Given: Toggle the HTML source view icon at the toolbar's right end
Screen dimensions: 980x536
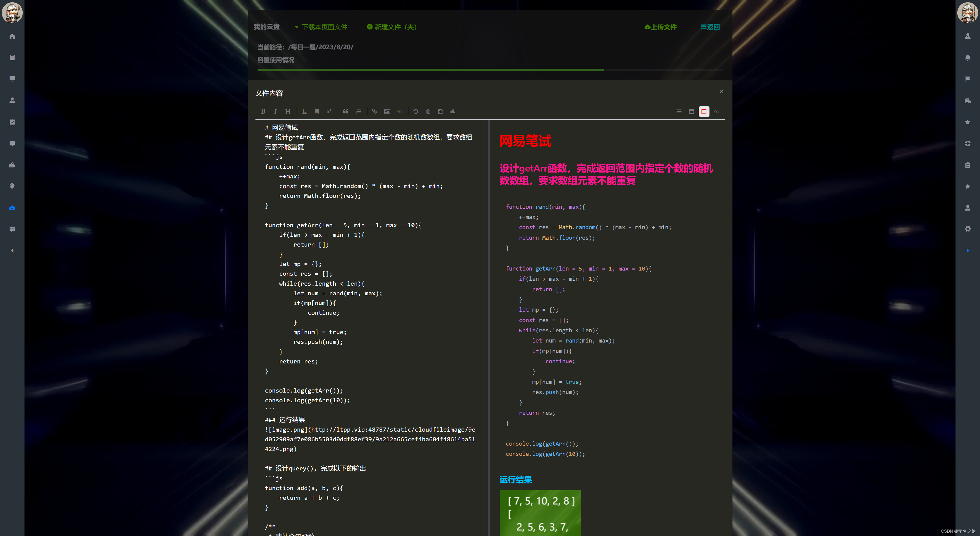Looking at the screenshot, I should [x=716, y=112].
